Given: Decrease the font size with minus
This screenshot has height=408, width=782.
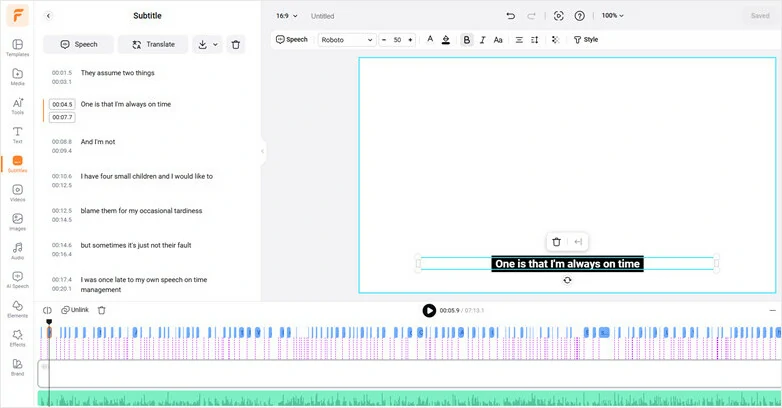Looking at the screenshot, I should coord(384,40).
